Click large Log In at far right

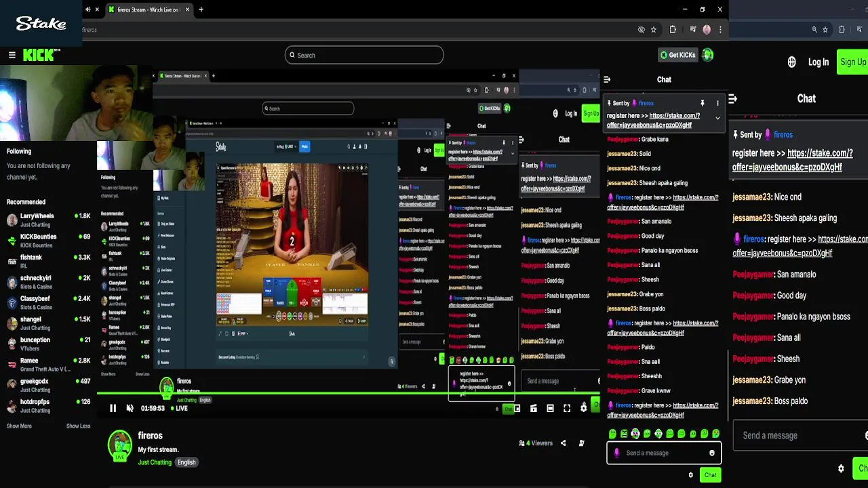click(x=818, y=62)
